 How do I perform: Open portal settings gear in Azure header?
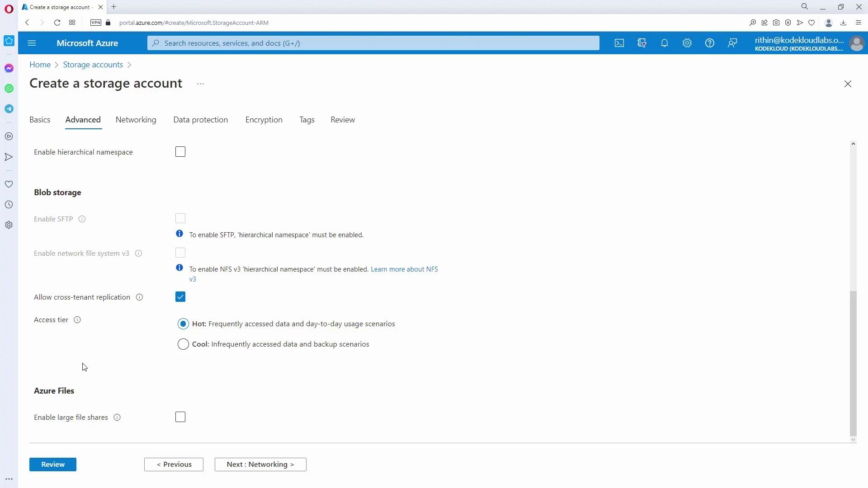(x=687, y=43)
